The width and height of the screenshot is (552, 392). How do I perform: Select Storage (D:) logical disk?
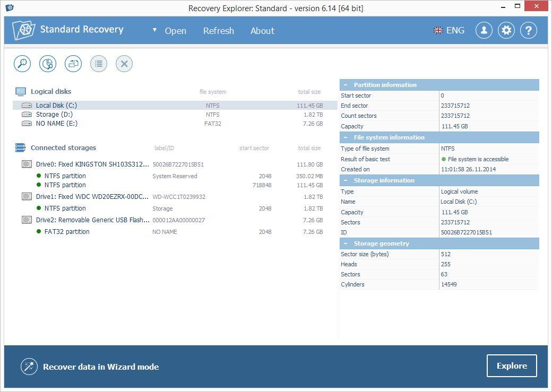pyautogui.click(x=175, y=115)
